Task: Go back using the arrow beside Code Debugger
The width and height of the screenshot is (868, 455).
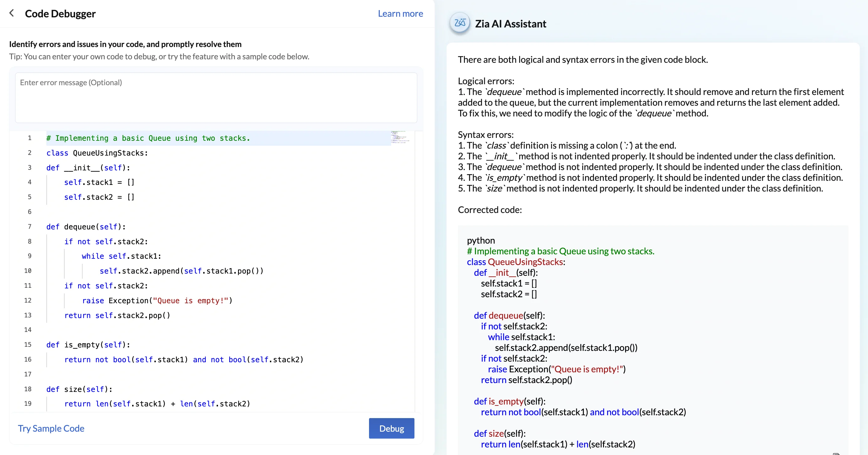Action: click(x=12, y=13)
